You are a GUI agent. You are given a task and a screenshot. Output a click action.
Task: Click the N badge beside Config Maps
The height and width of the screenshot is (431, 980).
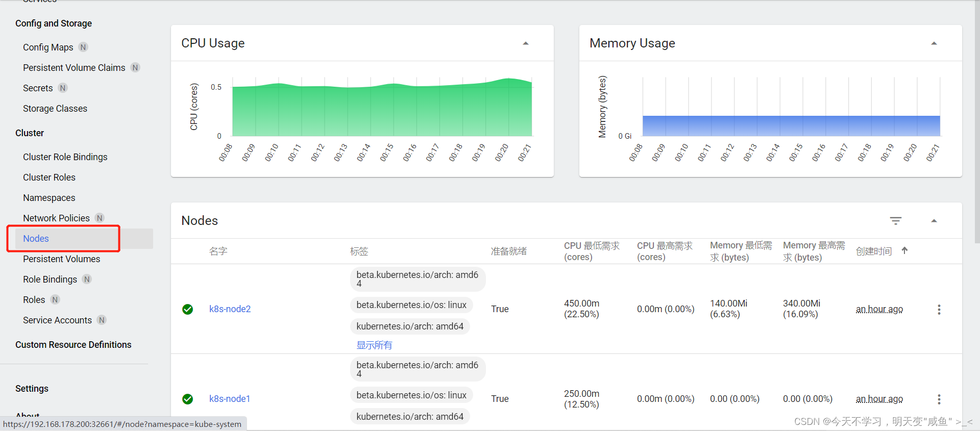click(83, 47)
